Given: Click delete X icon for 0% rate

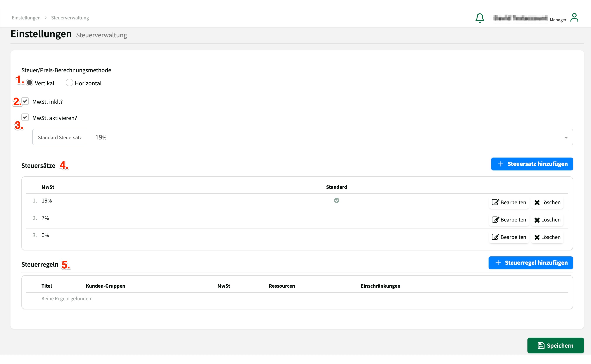Looking at the screenshot, I should 537,237.
